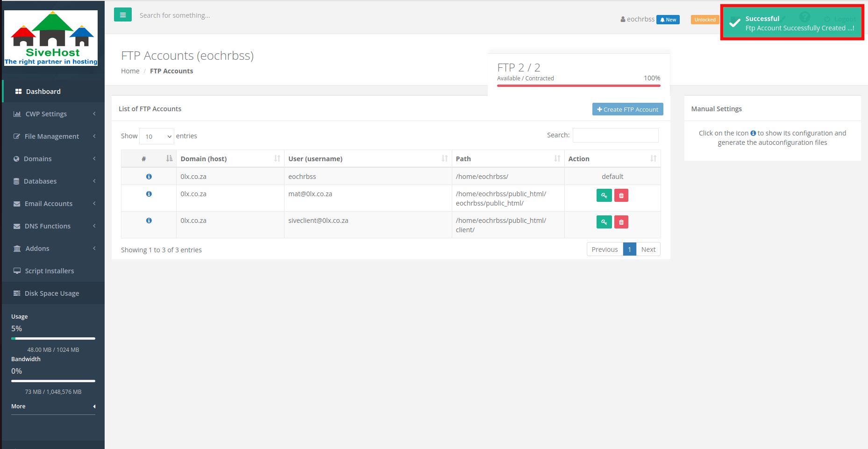Screen dimensions: 868x449
Task: Click the Email Accounts envelope icon
Action: point(17,204)
